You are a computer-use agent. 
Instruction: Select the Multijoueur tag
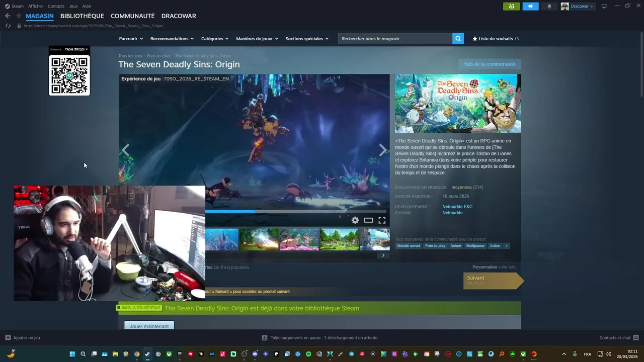pyautogui.click(x=475, y=246)
